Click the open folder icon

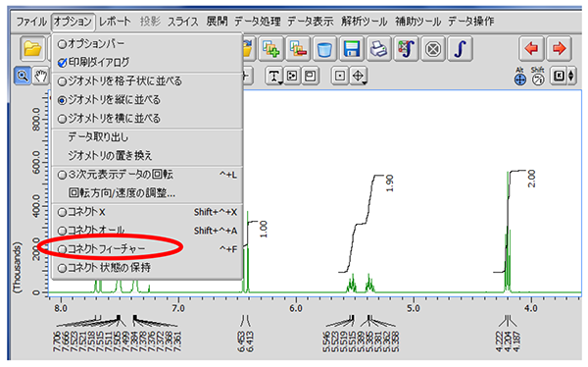pyautogui.click(x=32, y=49)
